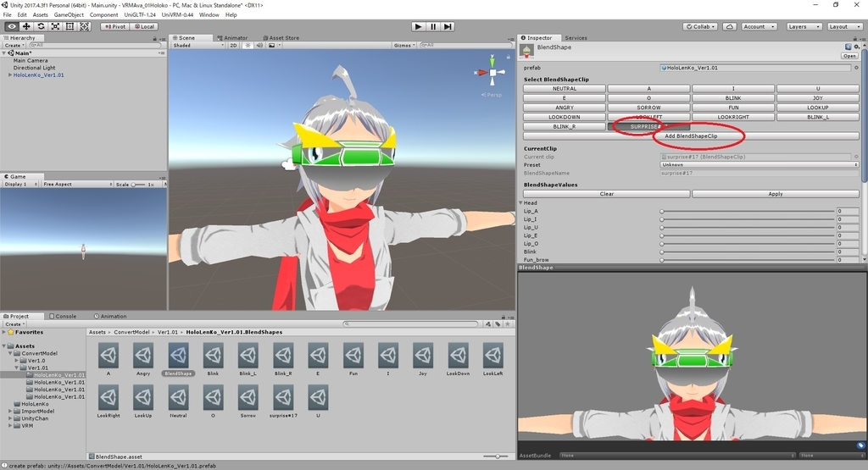
Task: Select the Move tool
Action: [x=26, y=26]
